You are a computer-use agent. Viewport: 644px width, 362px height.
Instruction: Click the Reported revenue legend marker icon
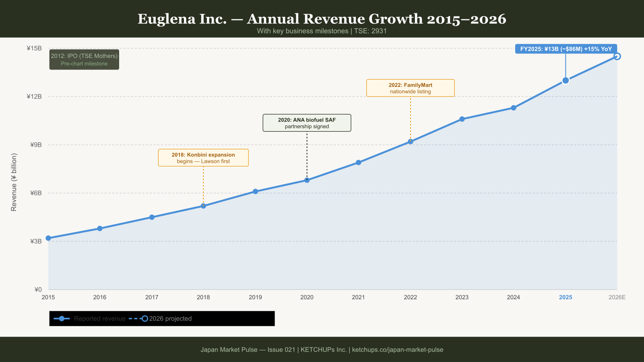coord(62,319)
